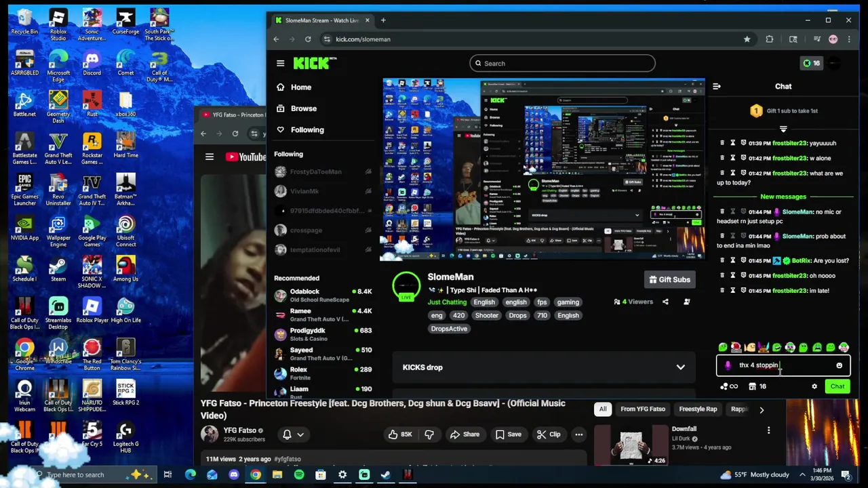Dislike the YFG Fatso video

(x=429, y=434)
